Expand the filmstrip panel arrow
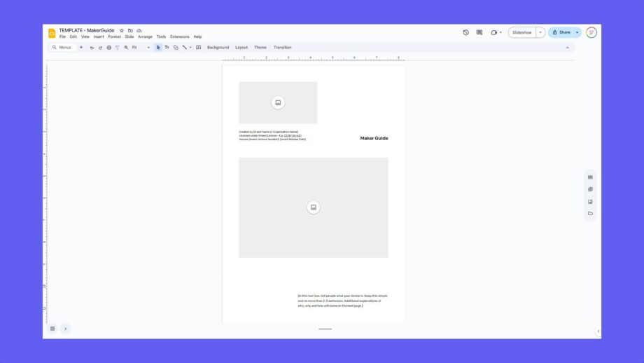Image resolution: width=644 pixels, height=363 pixels. [x=65, y=329]
